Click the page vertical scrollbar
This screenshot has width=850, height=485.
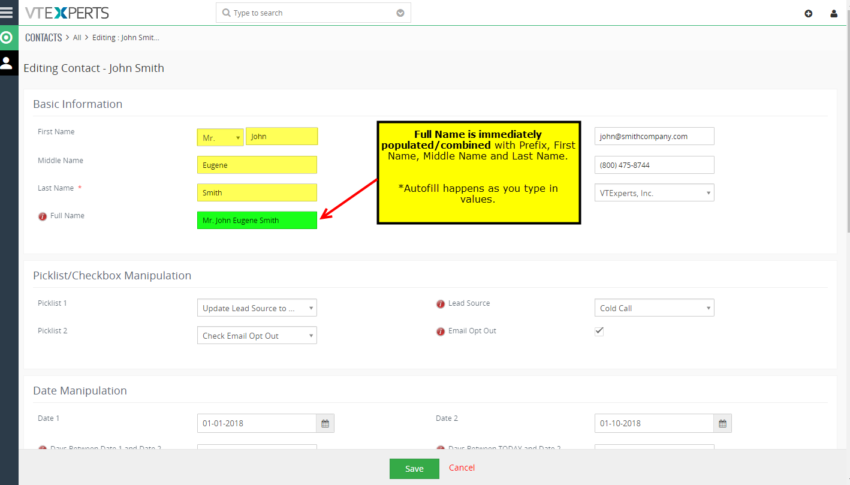(x=848, y=125)
